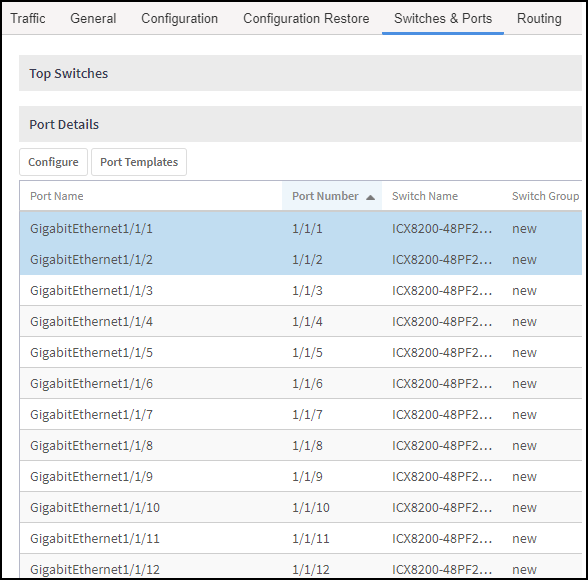Click port number cell 1/1/7
Viewport: 588px width, 580px height.
click(x=307, y=415)
